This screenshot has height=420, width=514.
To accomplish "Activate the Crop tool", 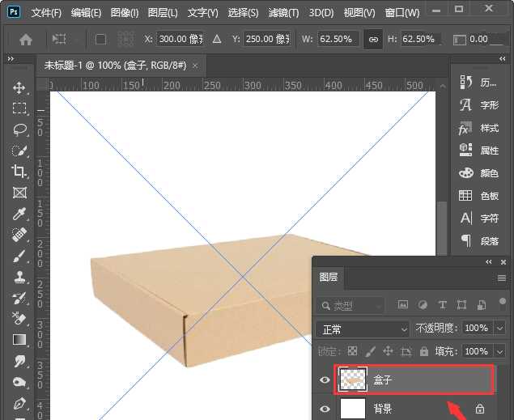I will (x=19, y=172).
